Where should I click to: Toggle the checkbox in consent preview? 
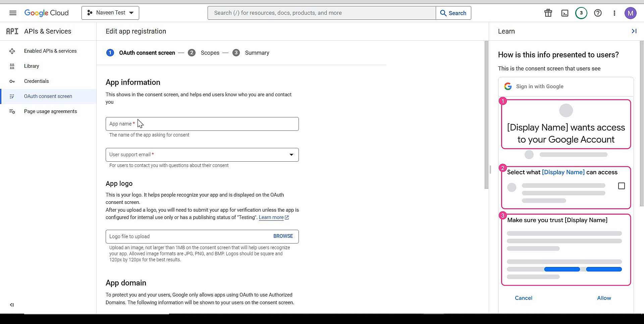[622, 186]
